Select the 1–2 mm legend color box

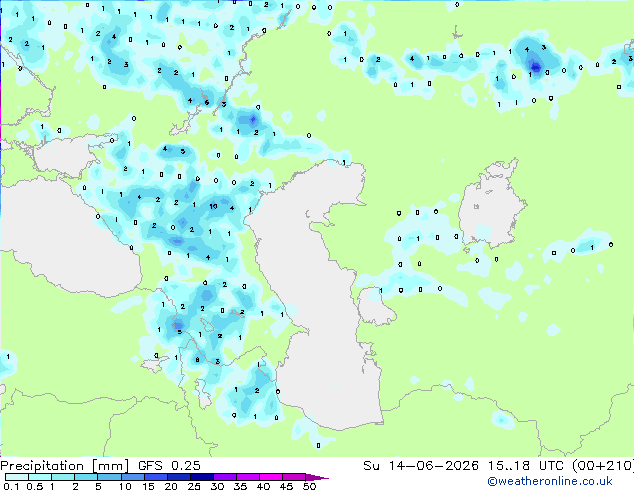63,477
